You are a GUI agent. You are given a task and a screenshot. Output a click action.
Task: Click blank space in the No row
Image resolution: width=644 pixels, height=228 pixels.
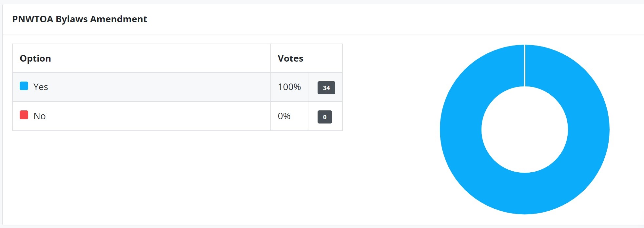pyautogui.click(x=157, y=116)
